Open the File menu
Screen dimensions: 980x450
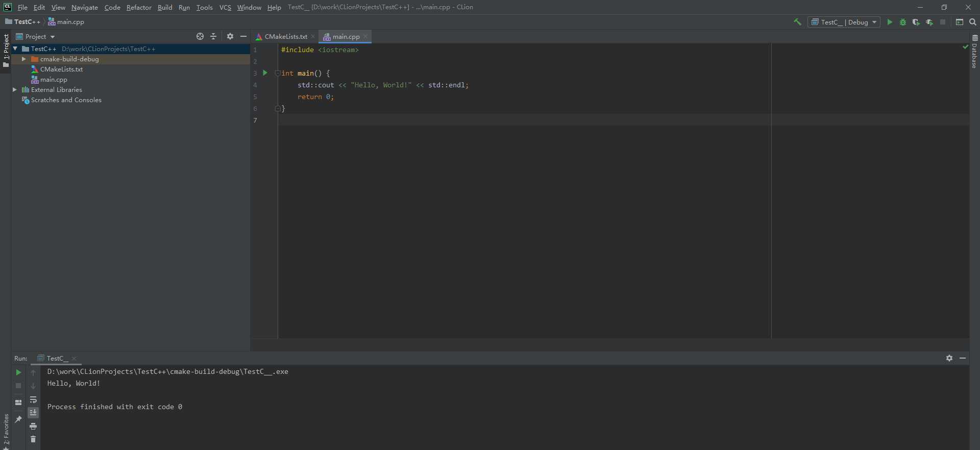coord(22,7)
